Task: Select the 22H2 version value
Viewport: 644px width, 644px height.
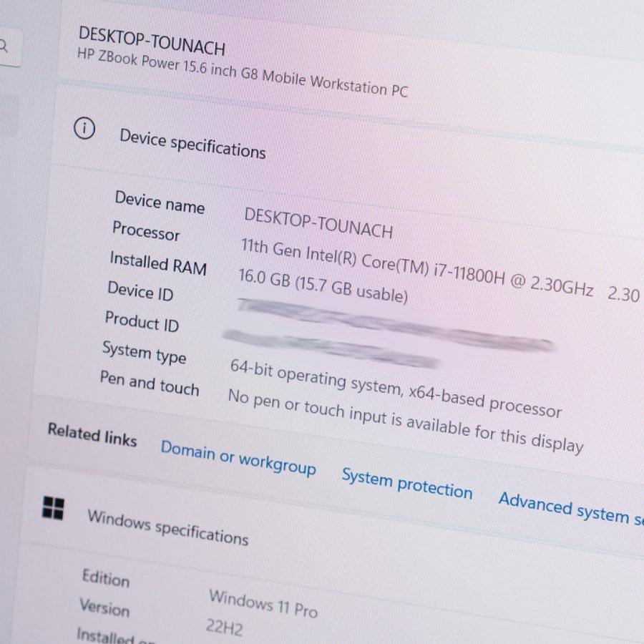Action: pos(224,627)
